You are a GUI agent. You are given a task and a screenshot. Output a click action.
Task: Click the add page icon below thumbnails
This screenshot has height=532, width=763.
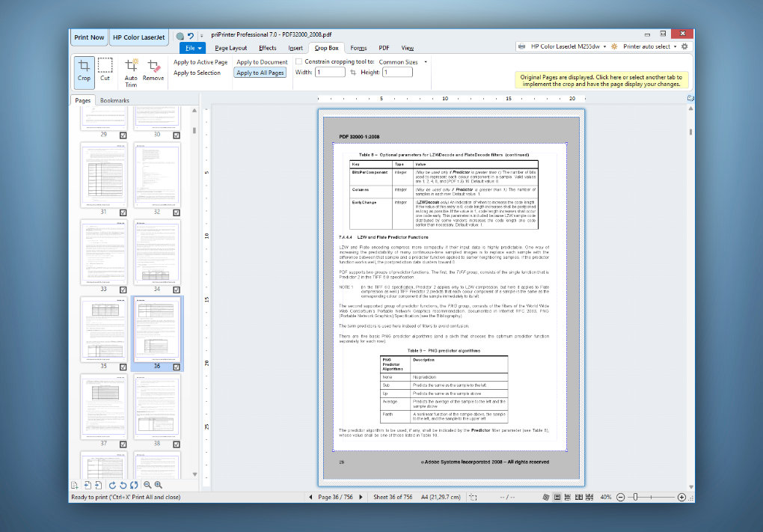pyautogui.click(x=75, y=485)
